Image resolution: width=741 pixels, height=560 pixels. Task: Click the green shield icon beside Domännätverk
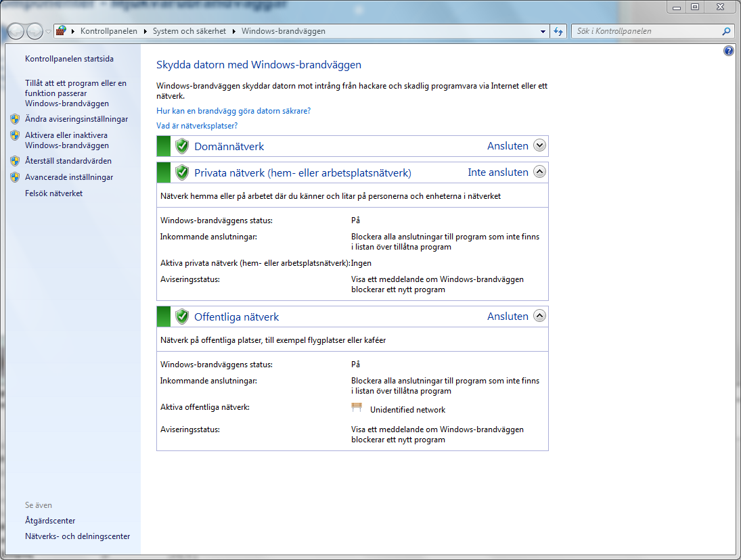pyautogui.click(x=181, y=146)
